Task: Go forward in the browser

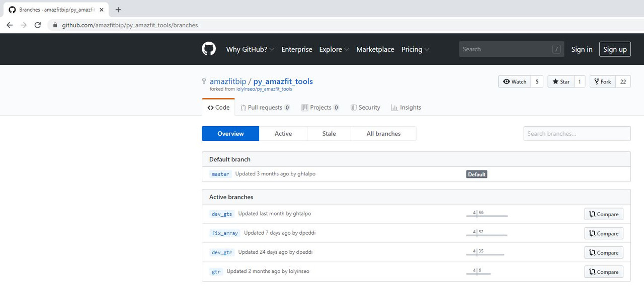Action: point(23,25)
